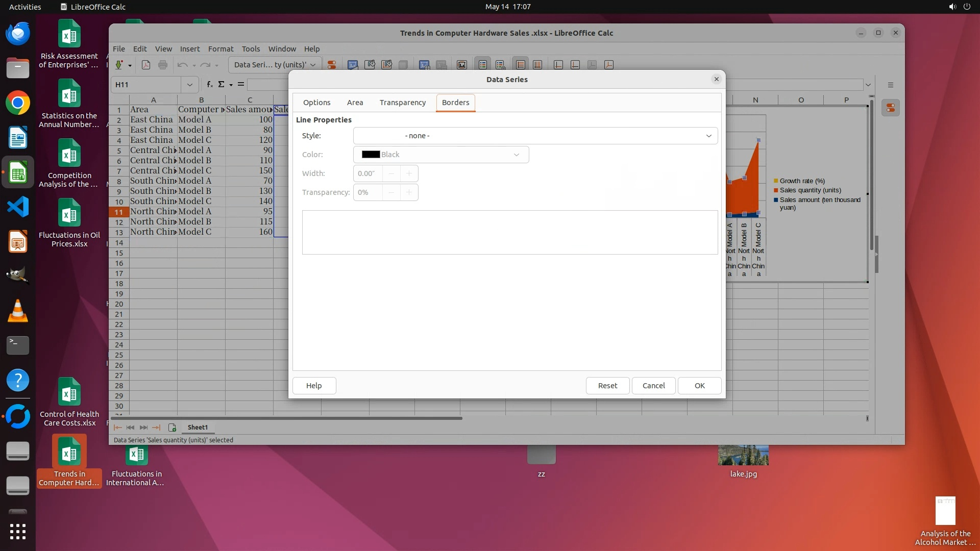Select the Sheet1 sheet tab
This screenshot has height=551, width=980.
pos(198,428)
